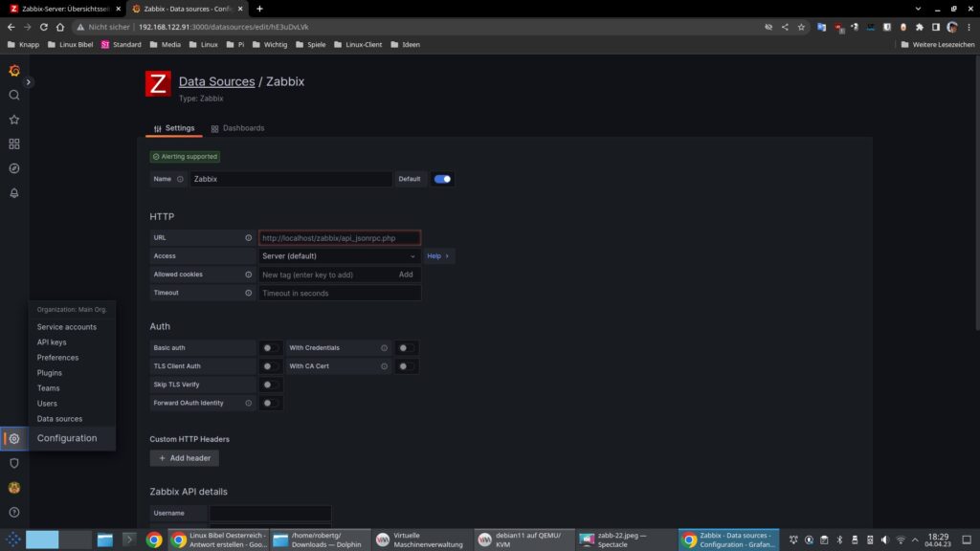Select API keys in the Configuration menu
The width and height of the screenshot is (980, 551).
[x=52, y=342]
